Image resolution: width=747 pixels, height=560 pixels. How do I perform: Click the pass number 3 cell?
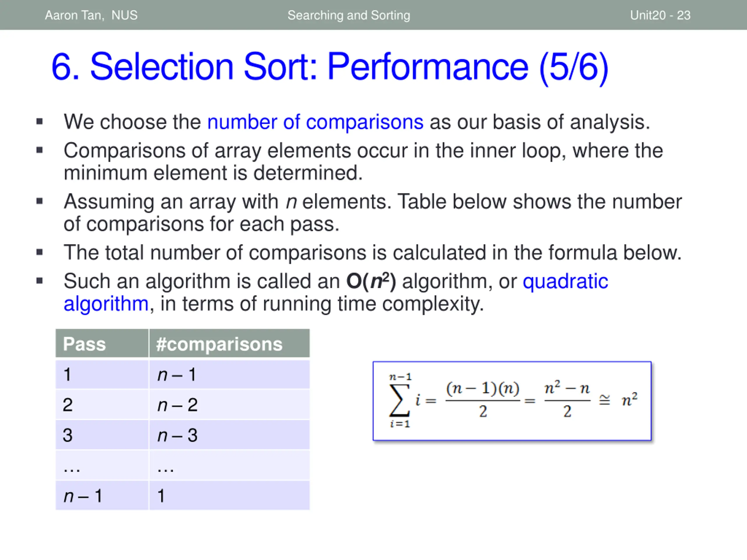pos(102,435)
